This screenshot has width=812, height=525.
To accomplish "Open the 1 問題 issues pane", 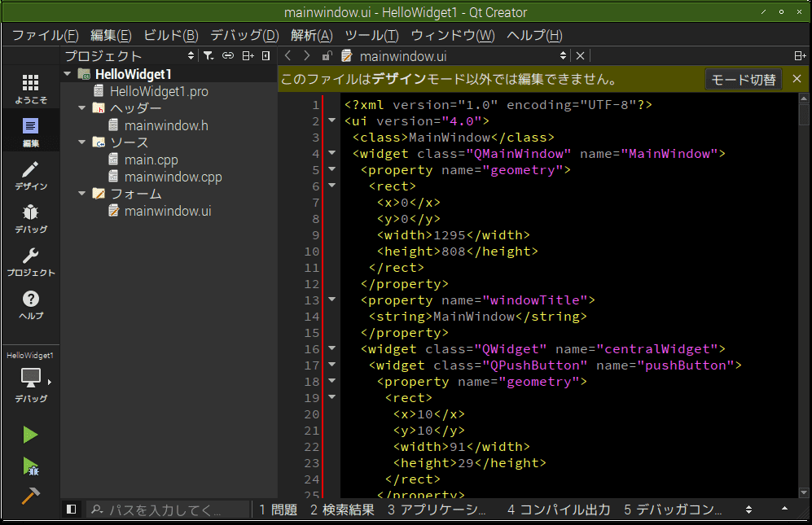I will point(278,510).
